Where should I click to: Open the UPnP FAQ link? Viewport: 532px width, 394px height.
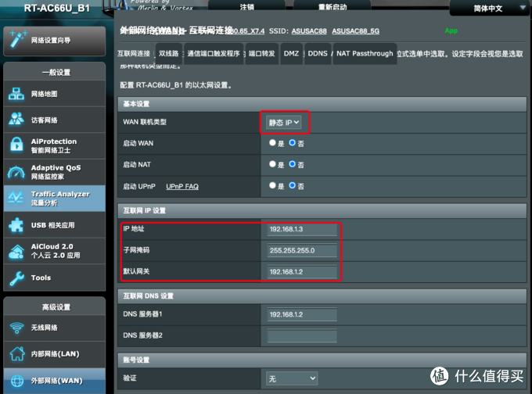(182, 186)
